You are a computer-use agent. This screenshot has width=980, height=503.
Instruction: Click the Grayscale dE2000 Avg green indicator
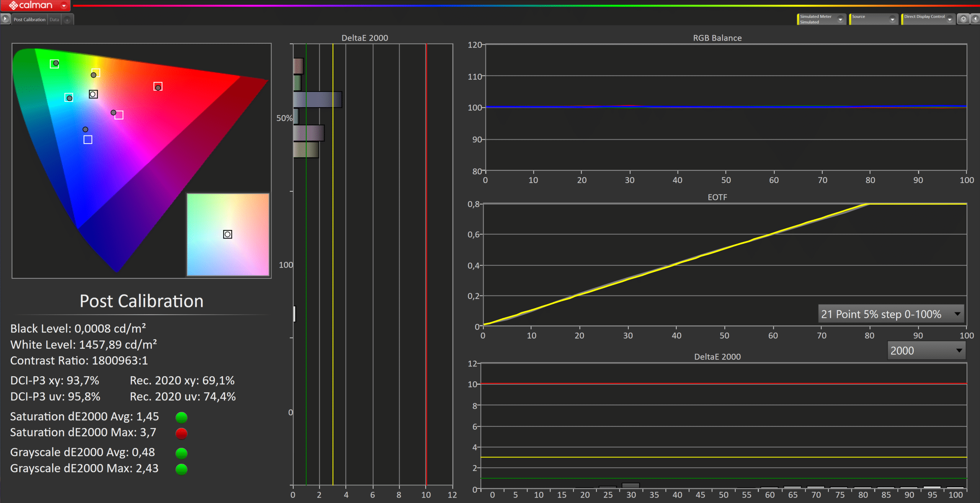[x=181, y=453]
